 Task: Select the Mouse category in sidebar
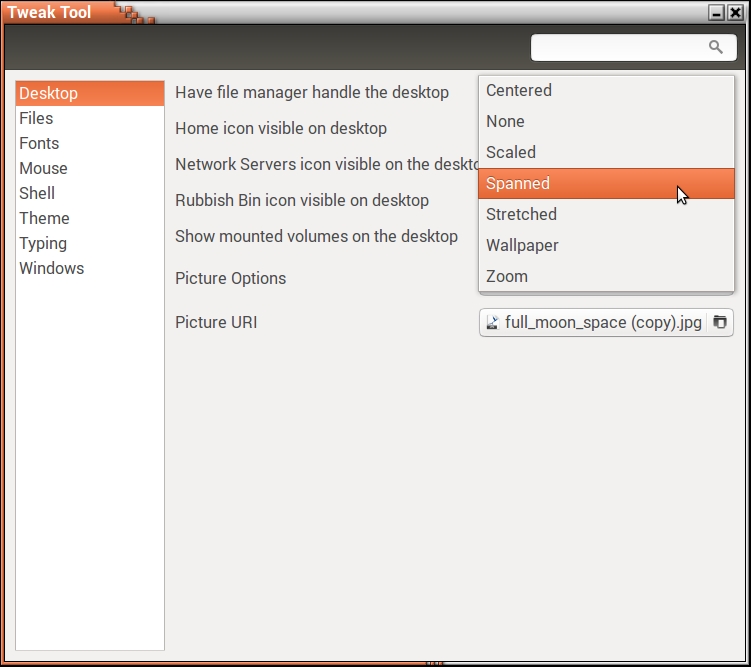pyautogui.click(x=44, y=168)
